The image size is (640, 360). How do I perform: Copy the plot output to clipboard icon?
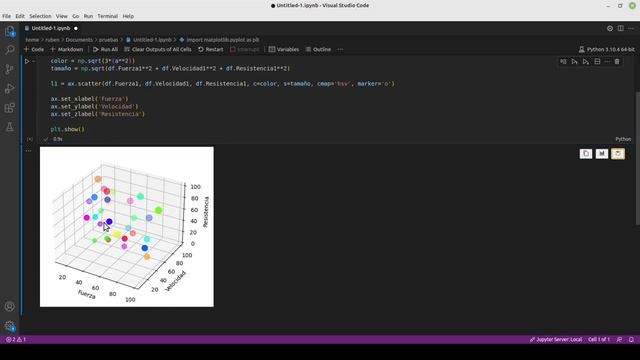click(x=586, y=154)
